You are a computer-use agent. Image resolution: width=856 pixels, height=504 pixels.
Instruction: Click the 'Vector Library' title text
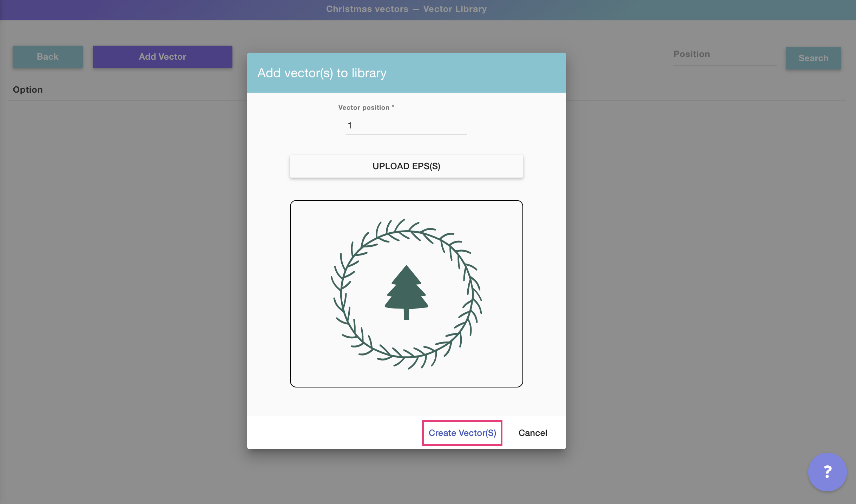pos(455,9)
